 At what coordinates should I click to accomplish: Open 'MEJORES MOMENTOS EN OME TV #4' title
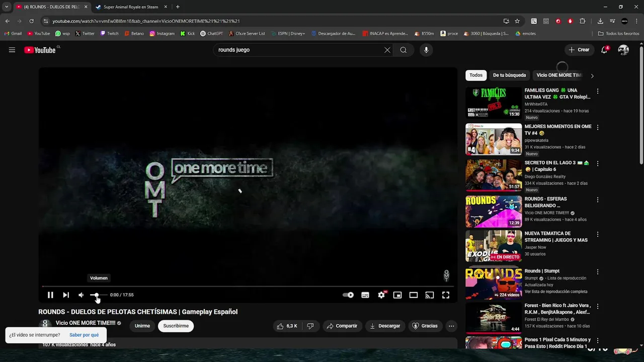tap(558, 130)
